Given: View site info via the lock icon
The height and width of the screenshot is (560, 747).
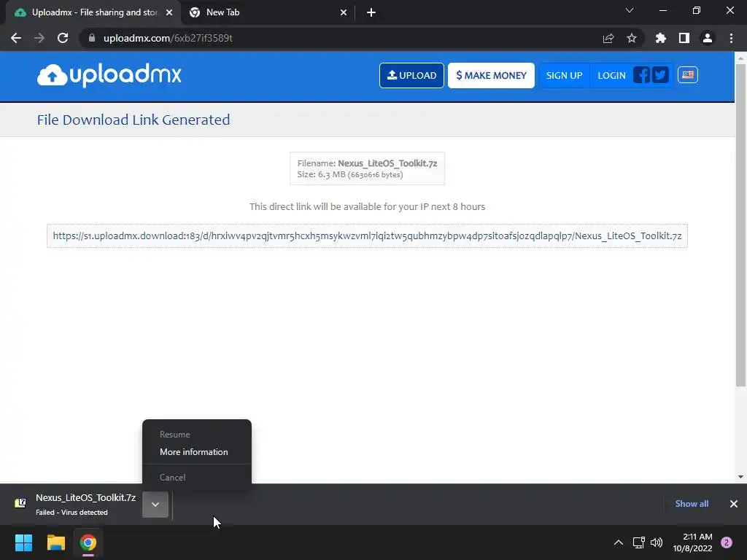Looking at the screenshot, I should (92, 38).
